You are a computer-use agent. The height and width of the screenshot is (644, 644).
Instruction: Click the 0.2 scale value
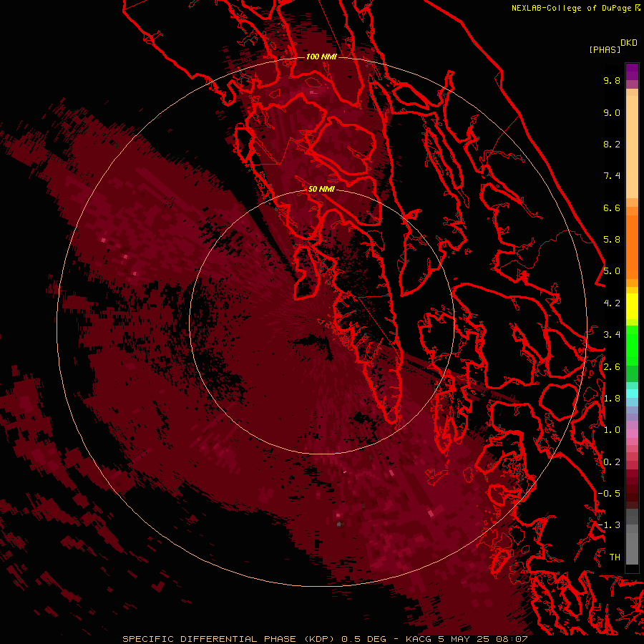612,462
